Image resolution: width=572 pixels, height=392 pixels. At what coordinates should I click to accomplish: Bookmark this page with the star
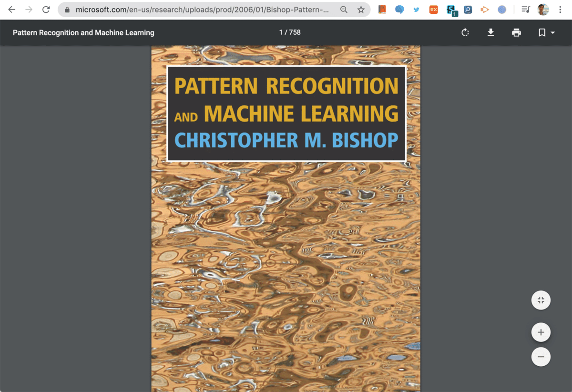coord(361,10)
